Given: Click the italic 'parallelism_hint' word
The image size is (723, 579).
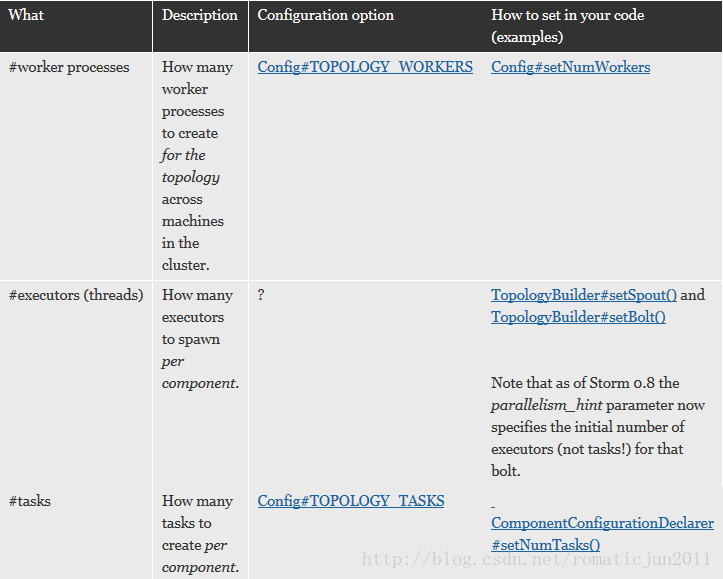Looking at the screenshot, I should (546, 405).
